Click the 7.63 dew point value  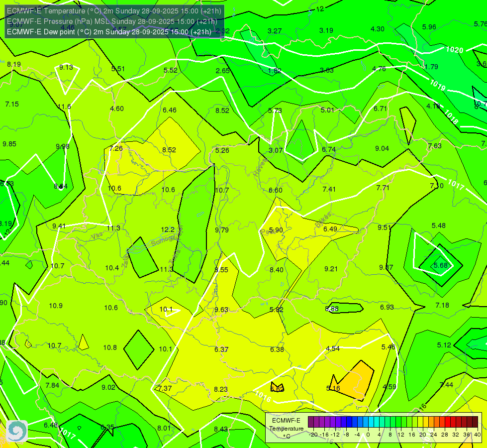435,146
